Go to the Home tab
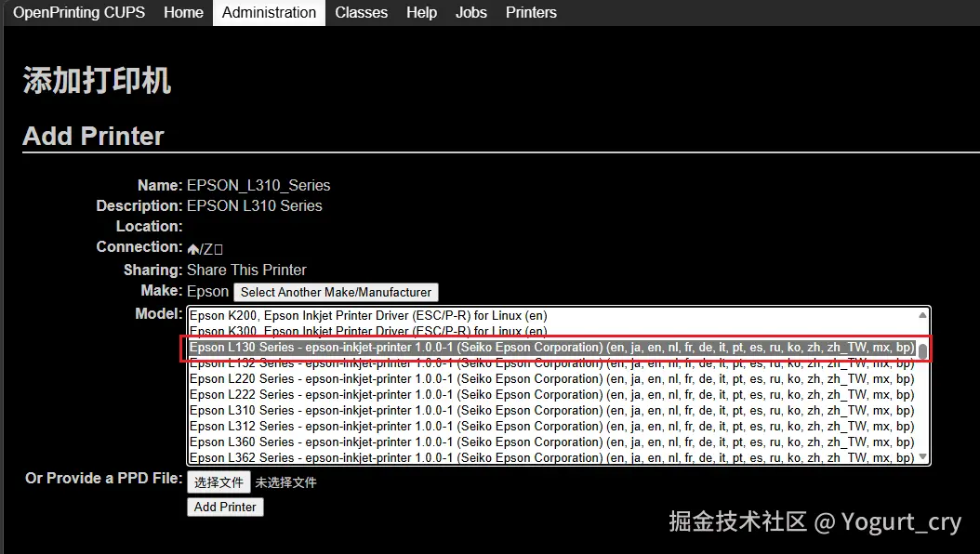 click(183, 12)
